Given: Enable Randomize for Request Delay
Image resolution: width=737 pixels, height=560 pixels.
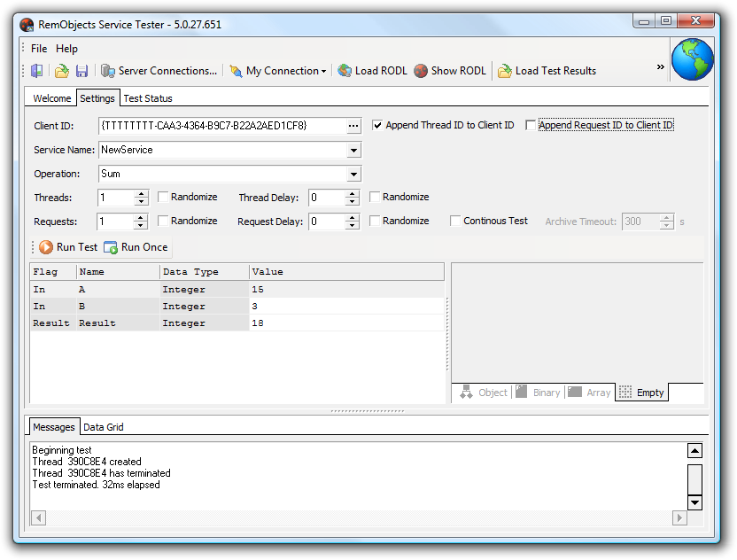Looking at the screenshot, I should point(374,221).
